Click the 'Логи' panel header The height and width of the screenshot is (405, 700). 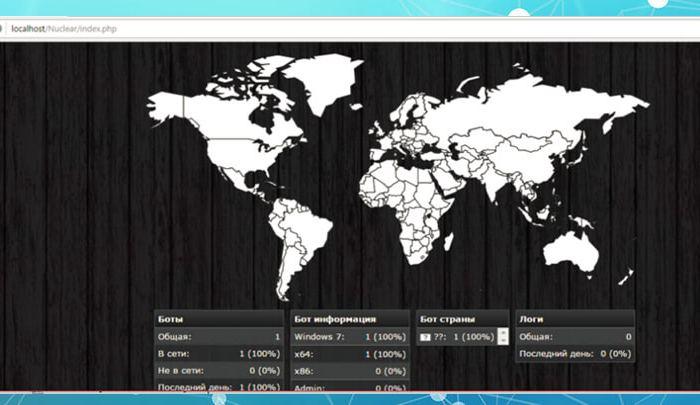(575, 319)
